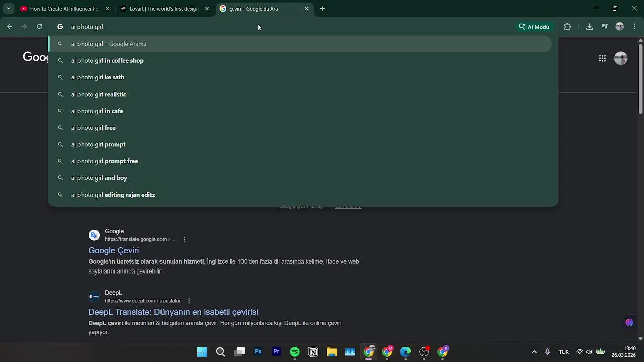Open the Chrome profile avatar in the toolbar
The width and height of the screenshot is (644, 362).
620,27
